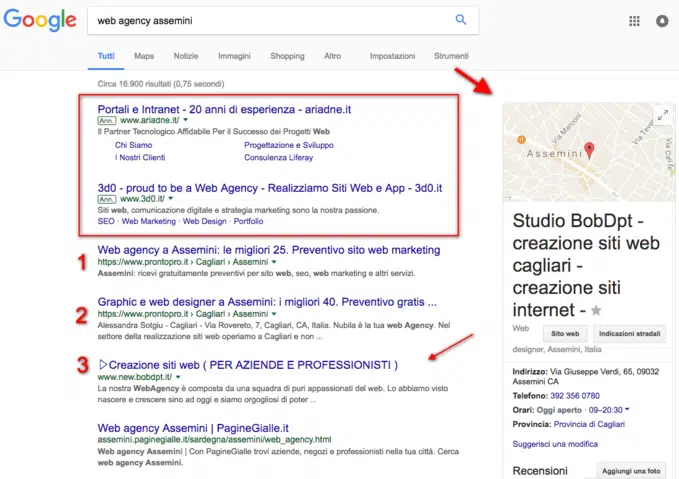This screenshot has height=479, width=679.
Task: Open 'Creazione siti web (PER AZIENDE E PROFESSIONISTI)' result
Action: point(248,365)
